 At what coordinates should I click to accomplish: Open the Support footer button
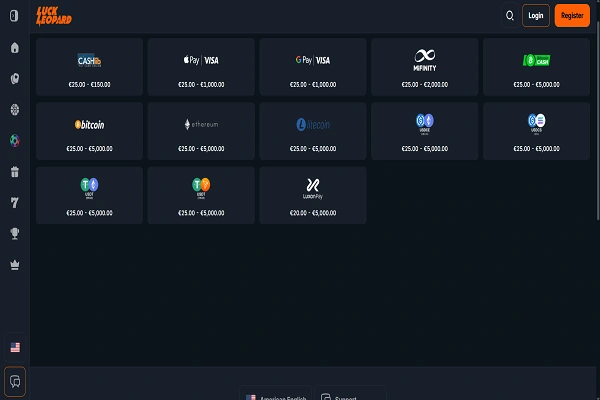point(350,393)
